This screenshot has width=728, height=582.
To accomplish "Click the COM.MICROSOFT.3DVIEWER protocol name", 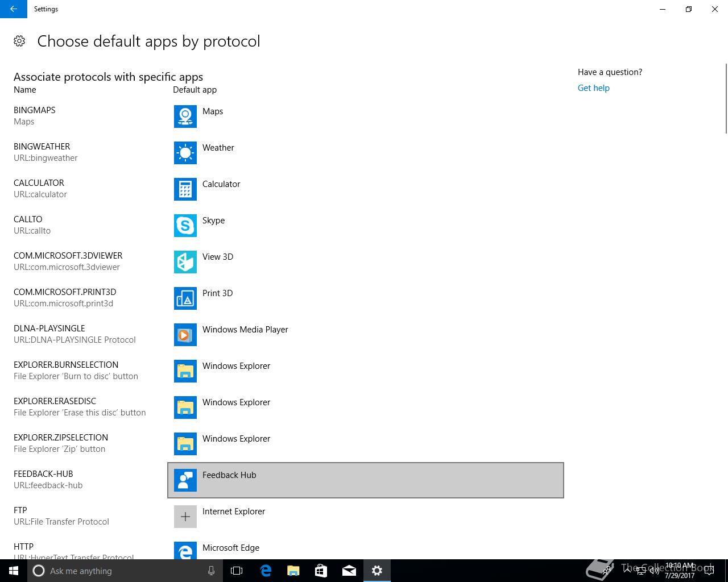I will pos(68,256).
